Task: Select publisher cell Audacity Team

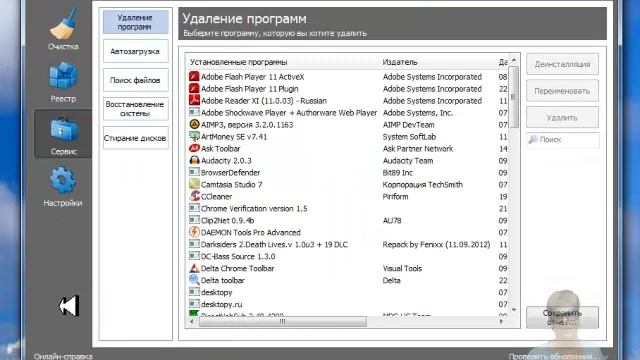Action: tap(408, 160)
